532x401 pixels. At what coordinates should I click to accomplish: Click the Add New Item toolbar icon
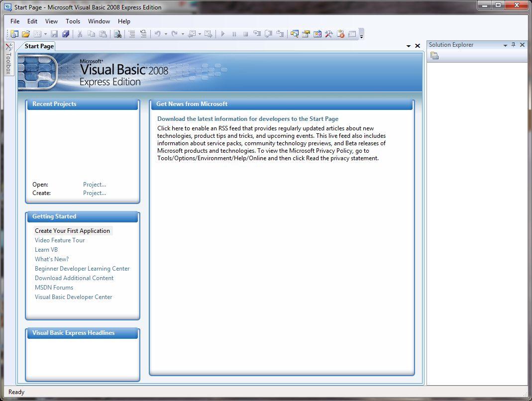38,34
